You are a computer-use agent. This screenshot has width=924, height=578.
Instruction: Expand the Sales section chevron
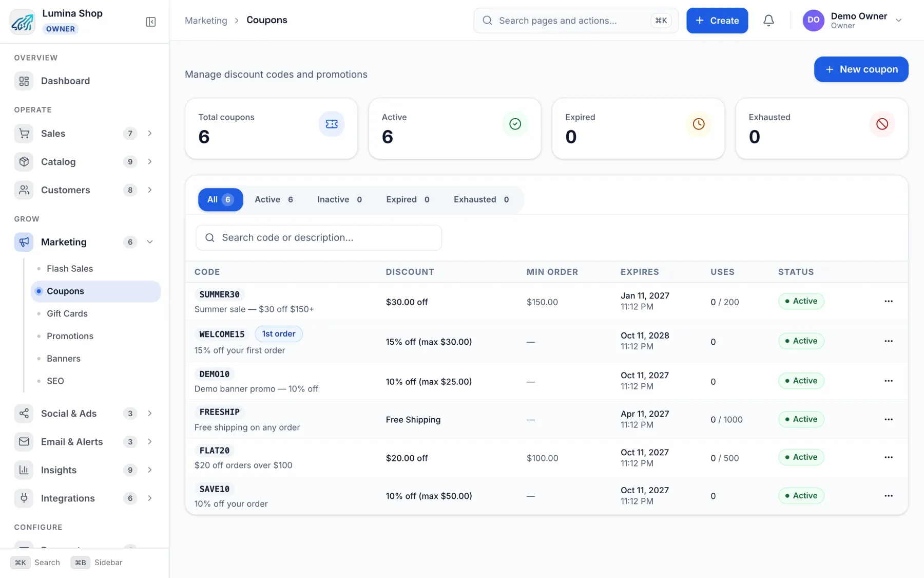tap(150, 134)
